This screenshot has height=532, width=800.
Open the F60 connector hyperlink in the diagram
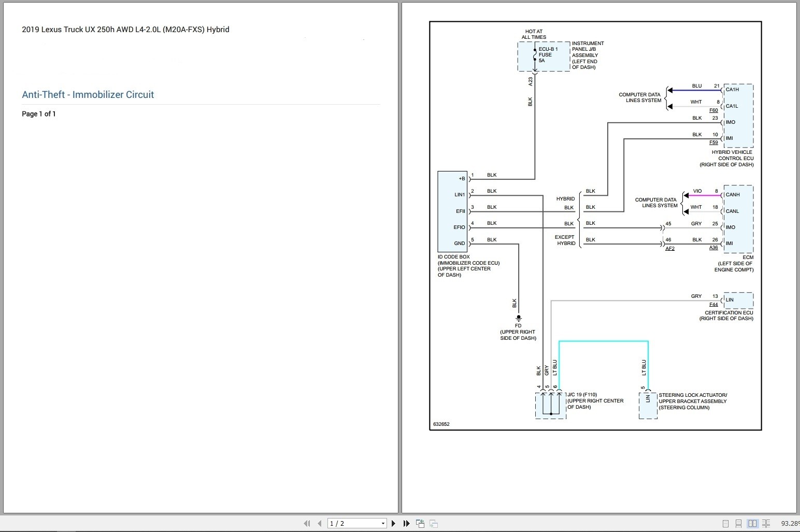[x=713, y=110]
